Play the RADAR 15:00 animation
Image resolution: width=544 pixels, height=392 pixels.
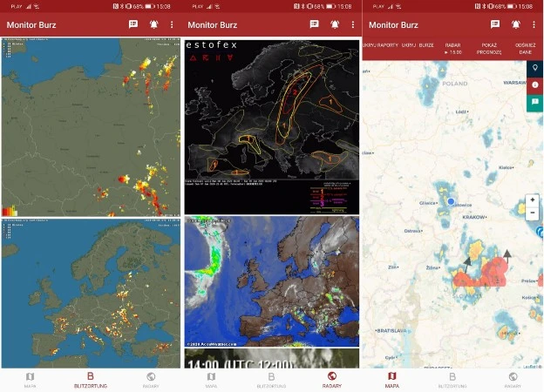pos(453,48)
